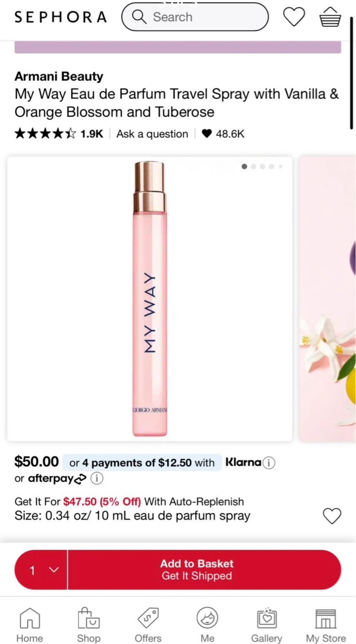Click the Ask a question link

[x=152, y=134]
